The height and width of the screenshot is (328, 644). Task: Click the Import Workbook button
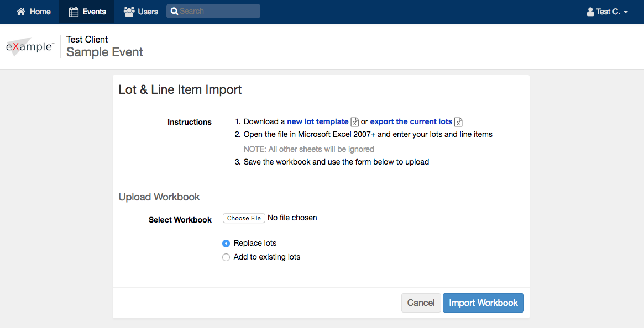483,303
